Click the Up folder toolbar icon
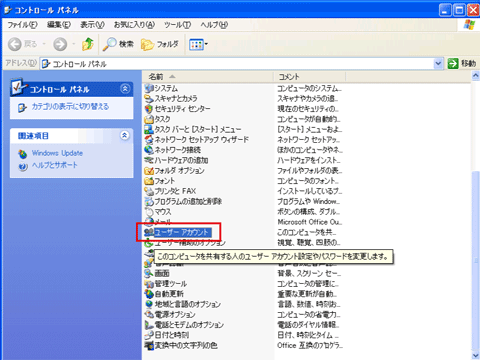480x360 pixels. 88,44
